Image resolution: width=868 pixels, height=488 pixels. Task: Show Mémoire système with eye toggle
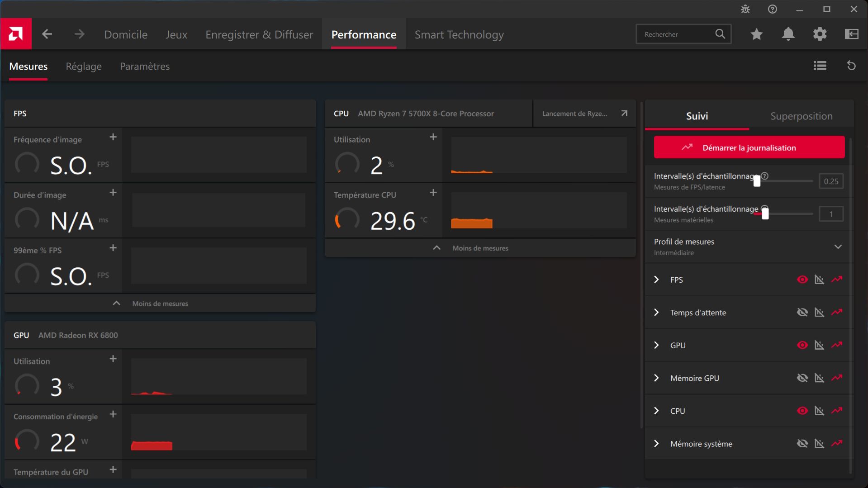click(802, 444)
